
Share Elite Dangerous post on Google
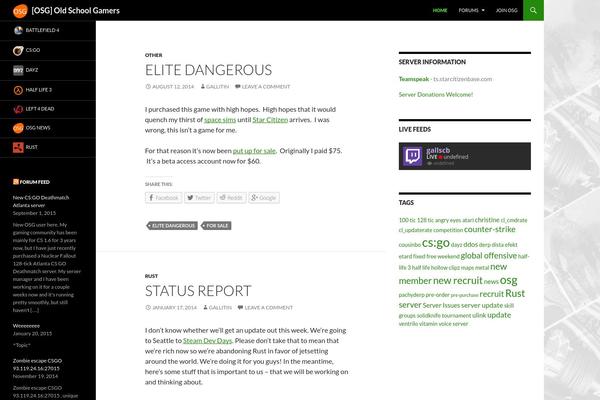tap(264, 198)
